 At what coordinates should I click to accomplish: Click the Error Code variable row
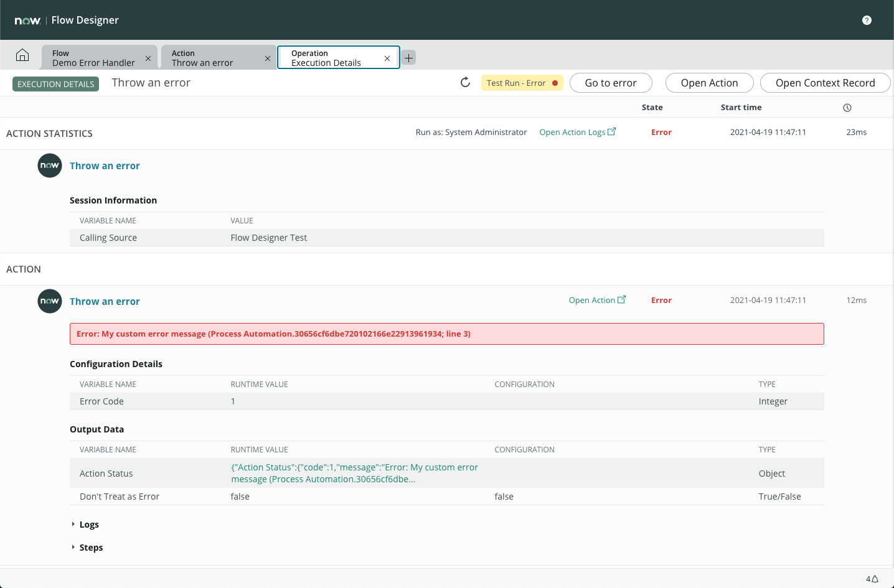446,401
